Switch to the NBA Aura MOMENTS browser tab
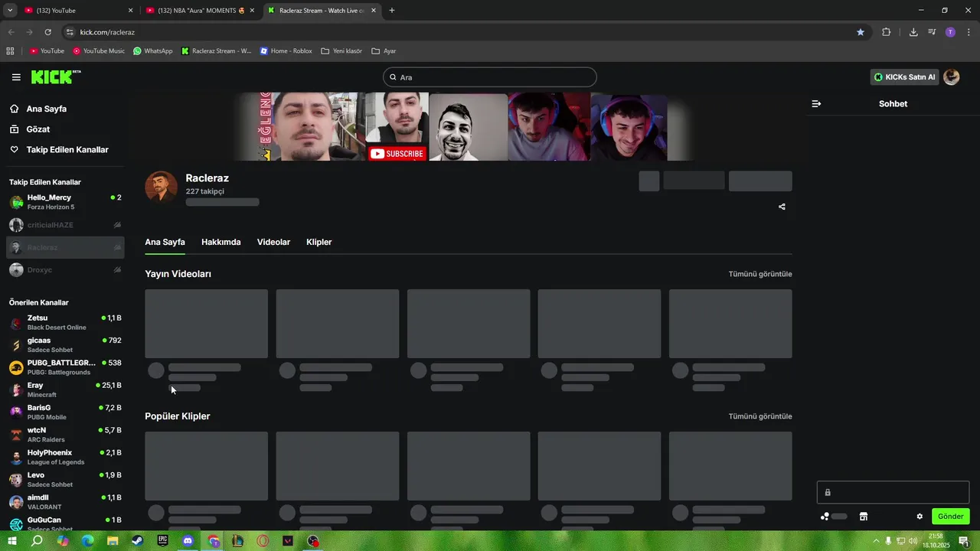Screen dimensions: 980x551 (200, 11)
